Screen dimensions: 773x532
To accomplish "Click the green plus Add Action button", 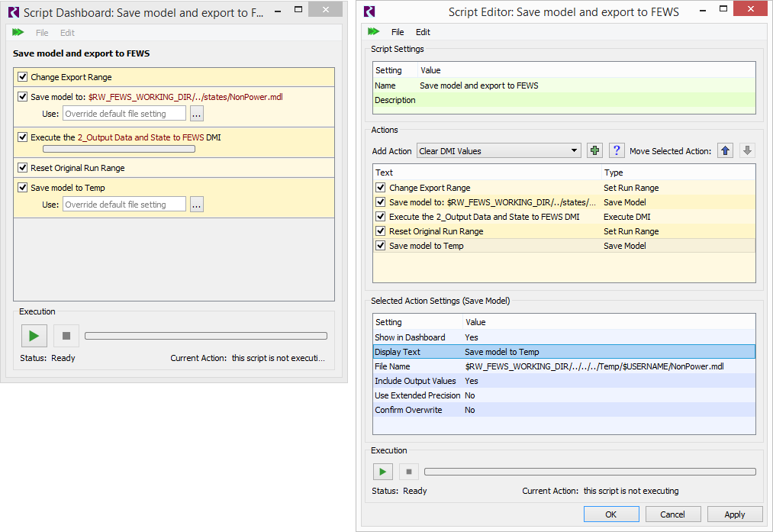I will pyautogui.click(x=594, y=150).
